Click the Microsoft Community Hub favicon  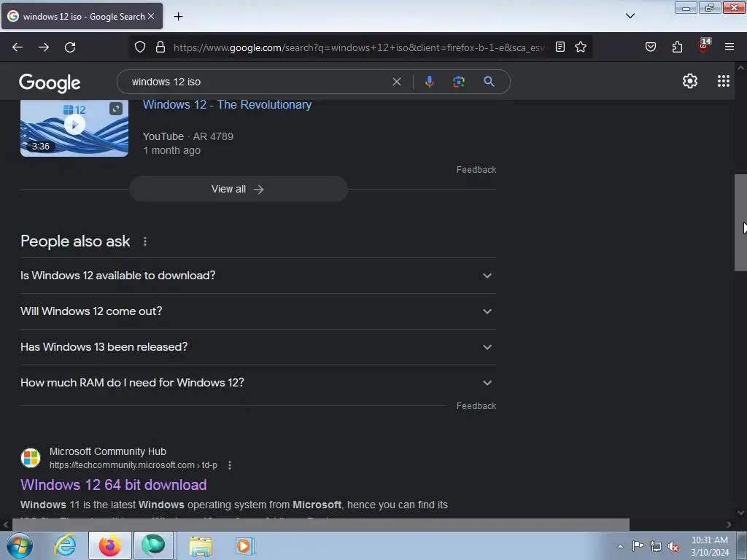tap(31, 458)
